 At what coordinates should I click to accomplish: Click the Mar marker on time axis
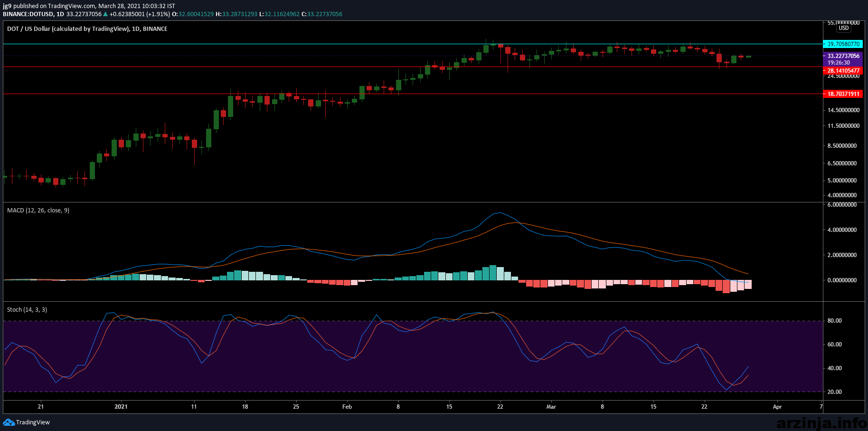[x=551, y=406]
